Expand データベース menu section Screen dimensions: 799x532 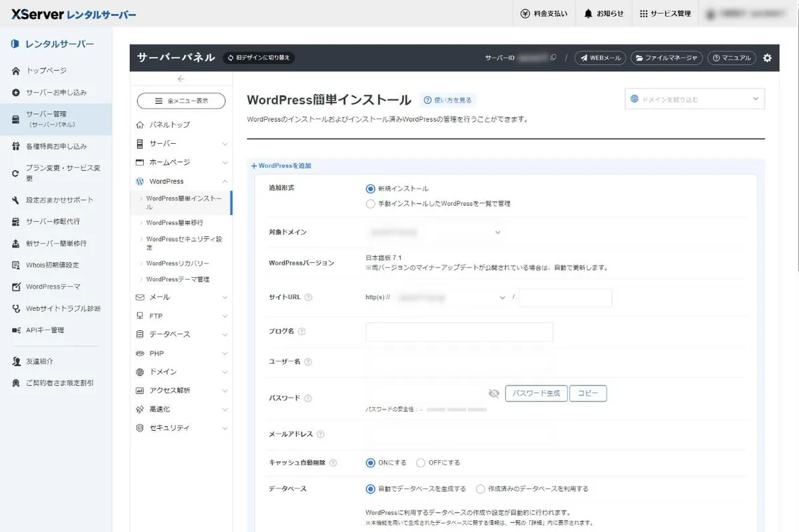181,334
